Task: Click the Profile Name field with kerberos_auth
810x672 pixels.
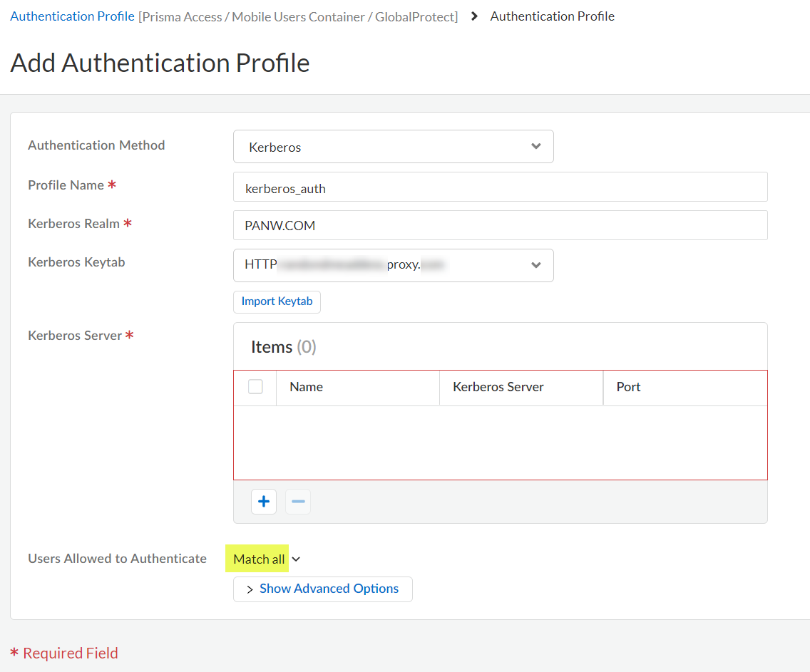Action: pyautogui.click(x=500, y=187)
